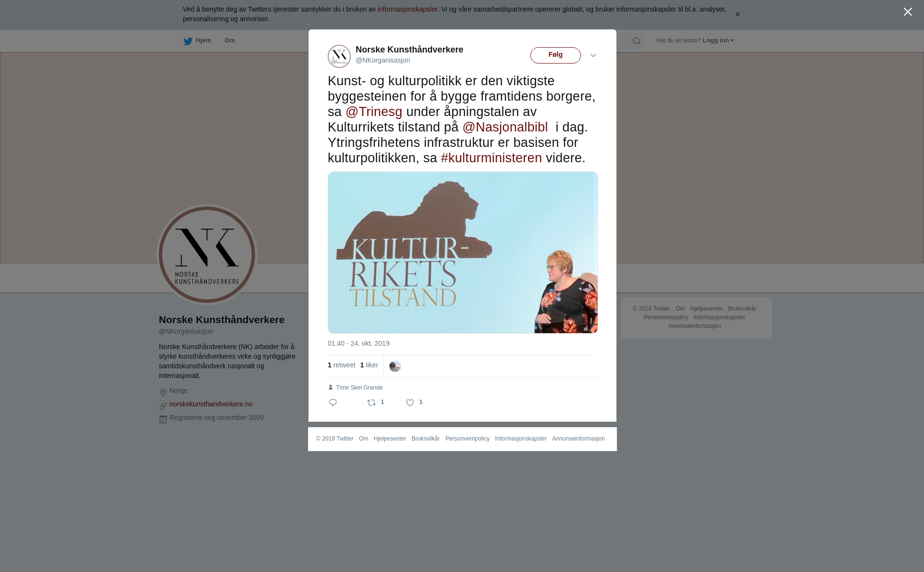Close the tweet overlay with X
Screen dimensions: 924x572
(x=908, y=12)
